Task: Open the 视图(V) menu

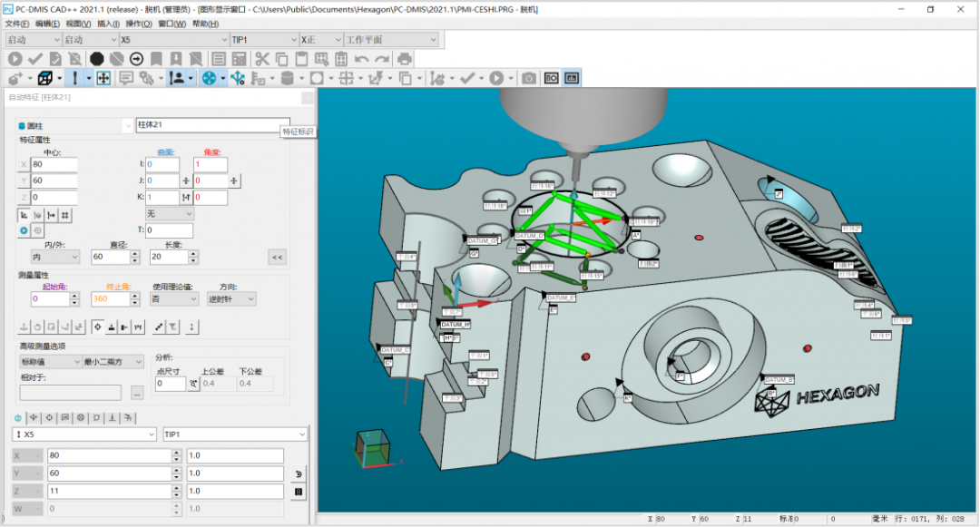Action: [78, 24]
